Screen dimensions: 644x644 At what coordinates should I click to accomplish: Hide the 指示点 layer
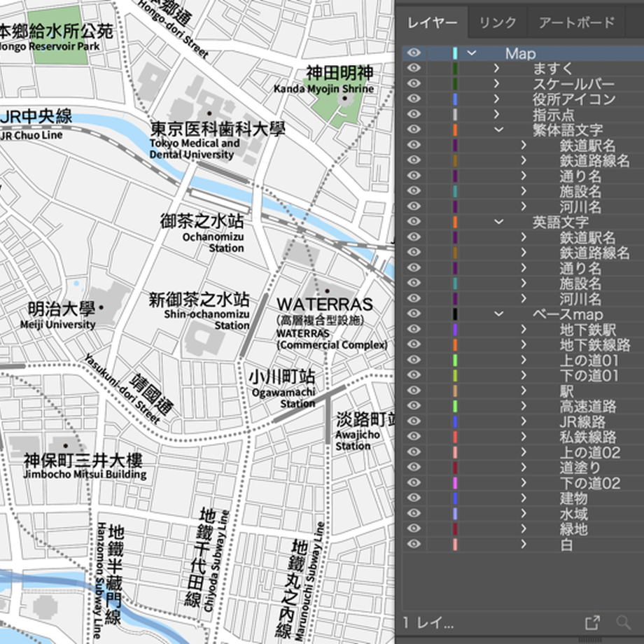414,114
